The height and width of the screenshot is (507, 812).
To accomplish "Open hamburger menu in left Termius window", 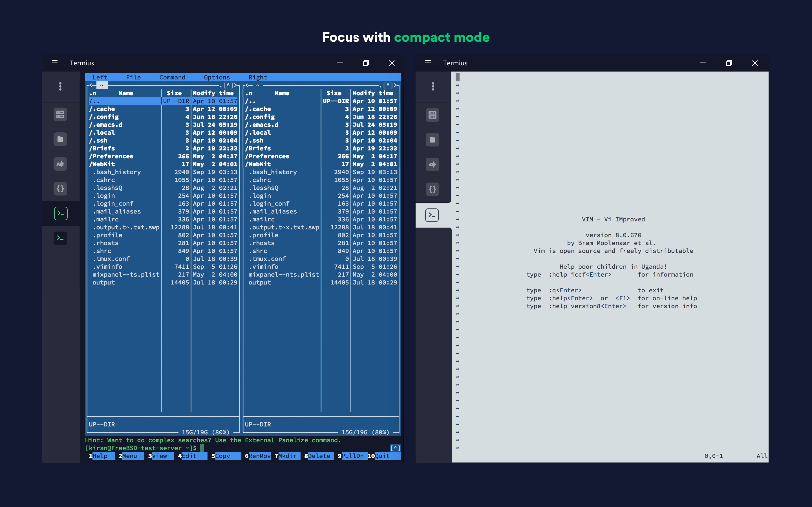I will tap(55, 63).
